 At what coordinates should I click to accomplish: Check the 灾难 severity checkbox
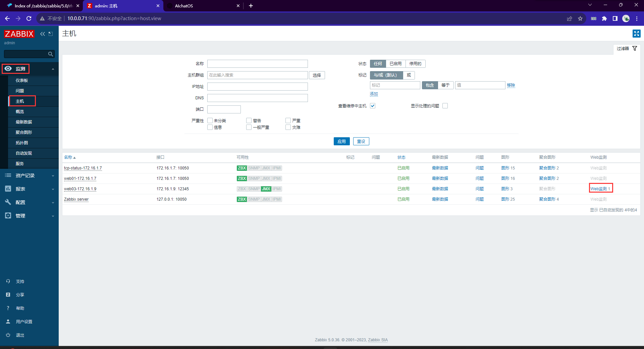coord(288,127)
